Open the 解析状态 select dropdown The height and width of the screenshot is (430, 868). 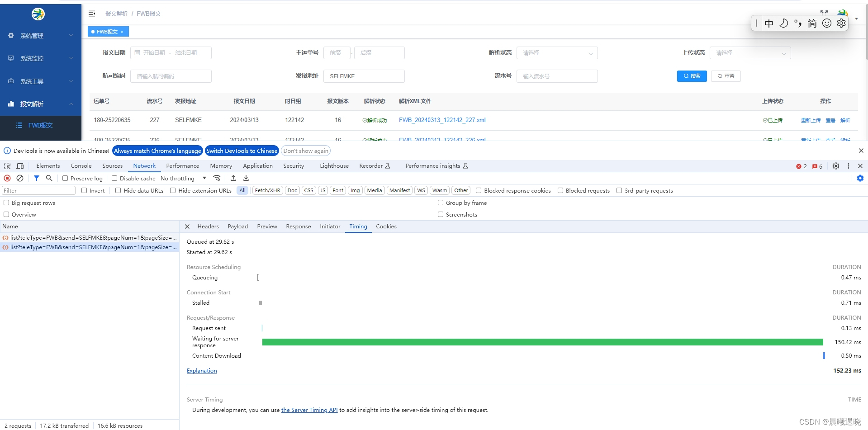[557, 53]
